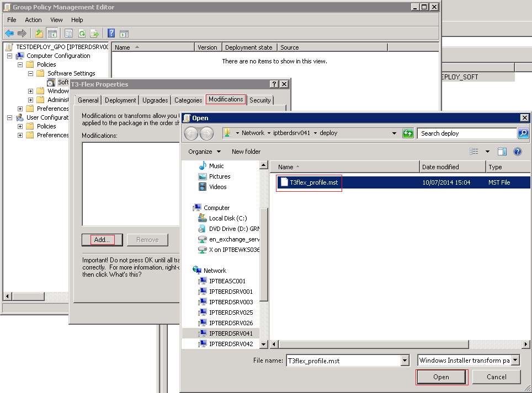Open the View menu
532x393 pixels.
pos(56,20)
